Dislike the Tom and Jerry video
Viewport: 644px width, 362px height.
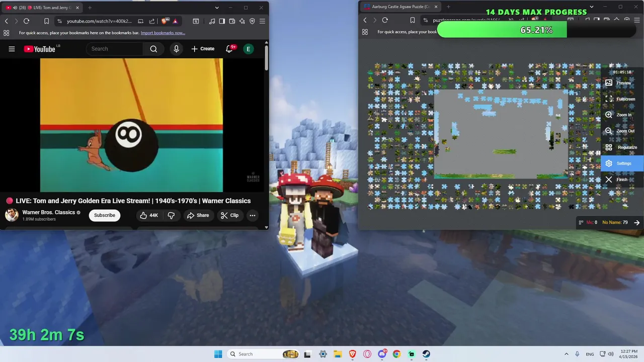coord(171,215)
